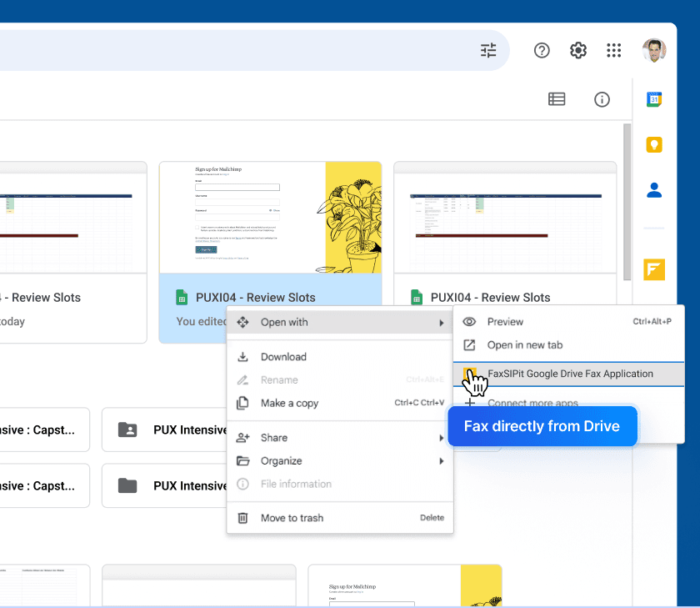Choose Move to trash
This screenshot has height=608, width=700.
(340, 518)
